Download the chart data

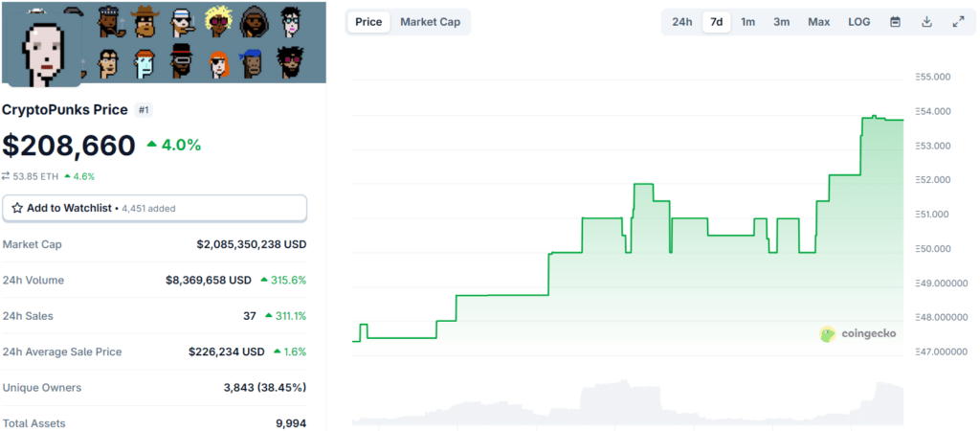coord(926,22)
